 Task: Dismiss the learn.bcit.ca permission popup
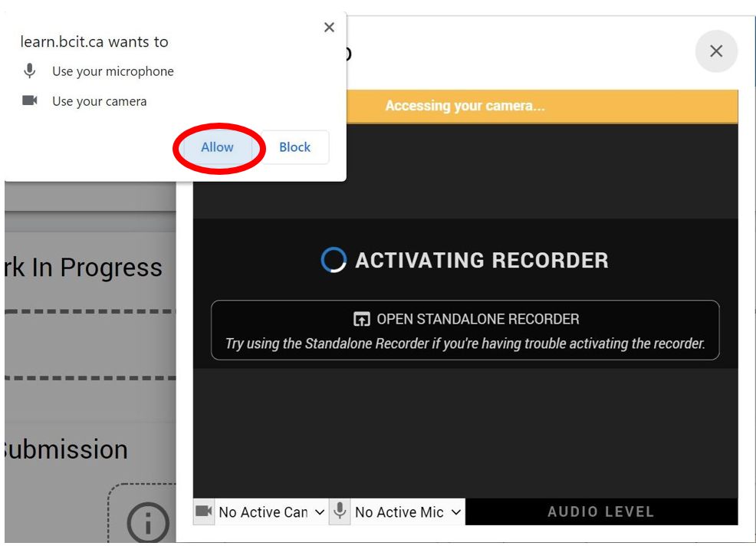tap(329, 28)
